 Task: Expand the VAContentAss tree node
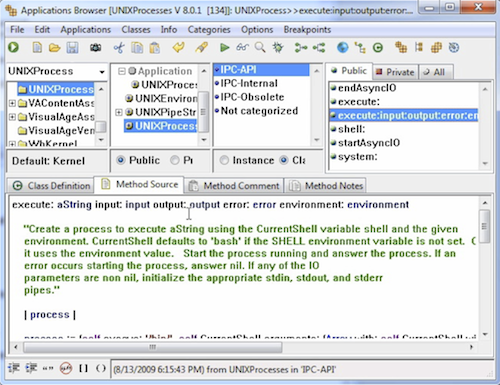12,103
